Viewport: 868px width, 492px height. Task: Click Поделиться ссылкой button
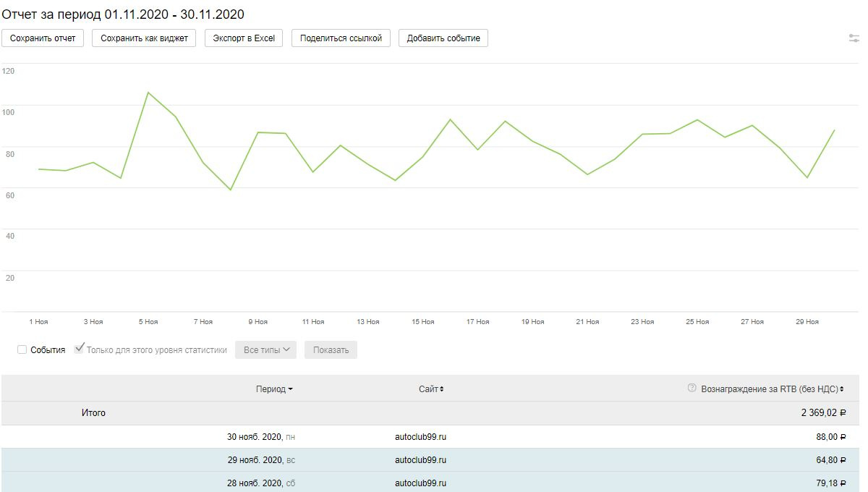[341, 38]
